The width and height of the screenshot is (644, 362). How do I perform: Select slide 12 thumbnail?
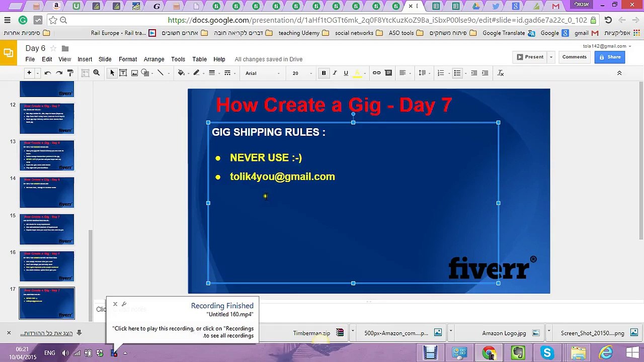coord(47,119)
